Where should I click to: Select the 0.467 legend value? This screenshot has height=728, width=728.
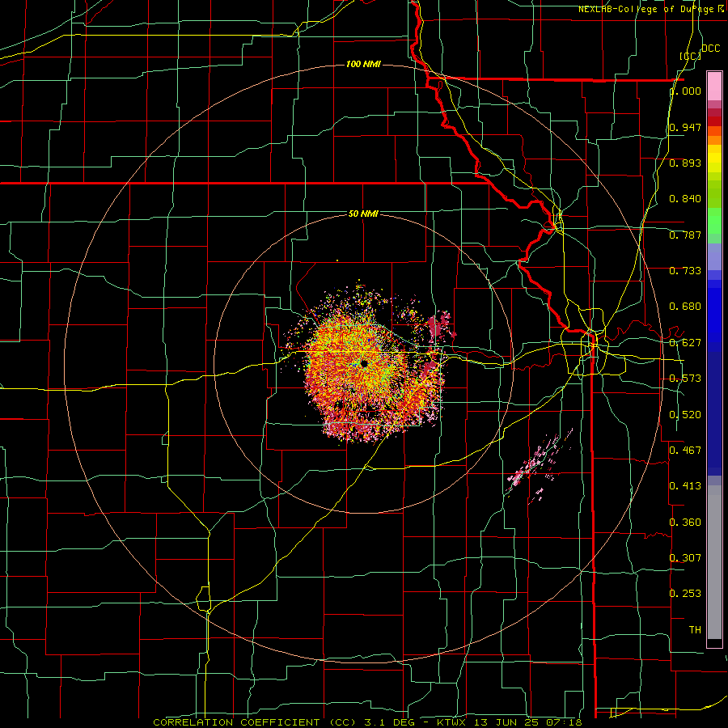[x=685, y=450]
